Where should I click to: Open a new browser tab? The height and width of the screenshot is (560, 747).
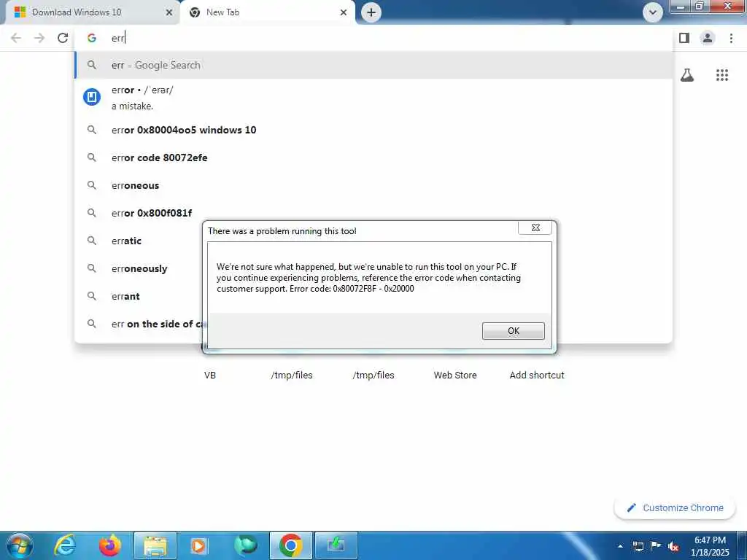tap(371, 12)
